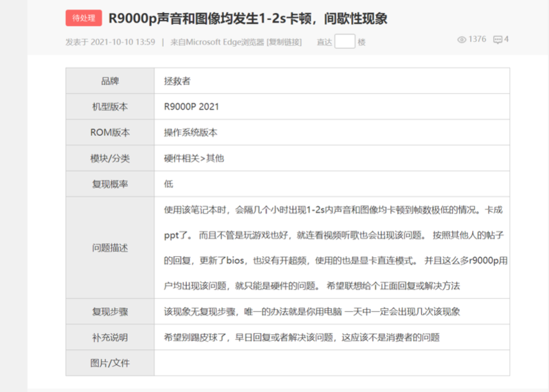Click the eye view-count icon
The width and height of the screenshot is (549, 392).
pos(462,40)
